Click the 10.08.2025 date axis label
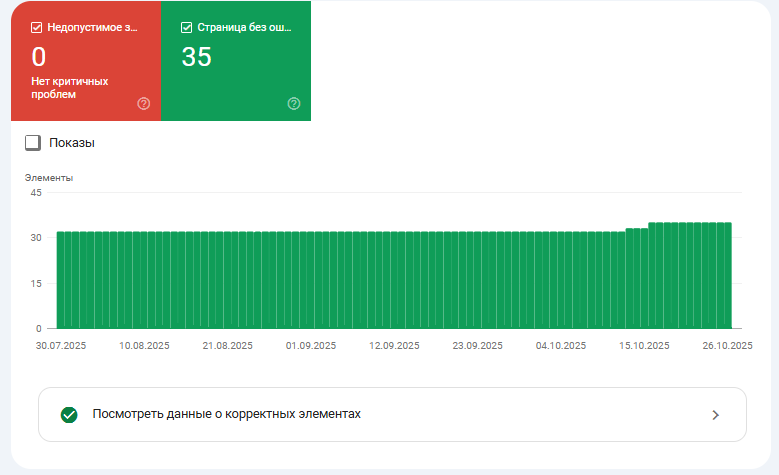 click(144, 345)
